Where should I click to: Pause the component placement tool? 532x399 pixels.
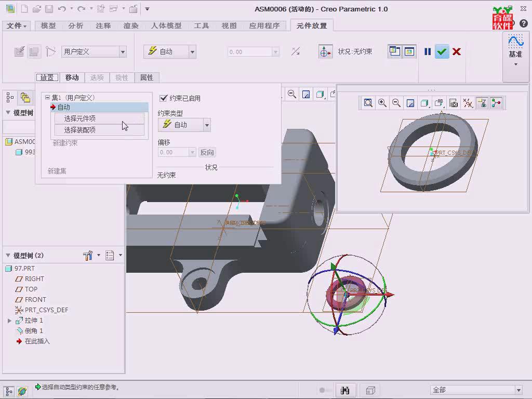point(428,51)
